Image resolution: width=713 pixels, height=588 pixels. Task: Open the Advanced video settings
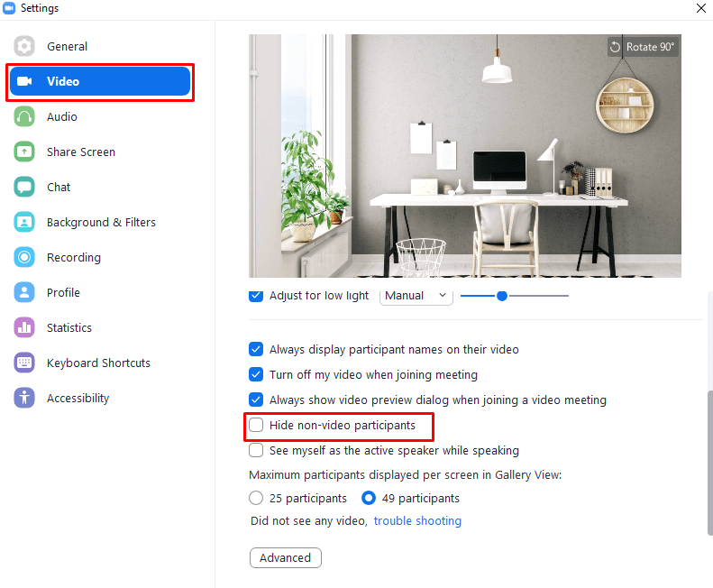click(286, 557)
